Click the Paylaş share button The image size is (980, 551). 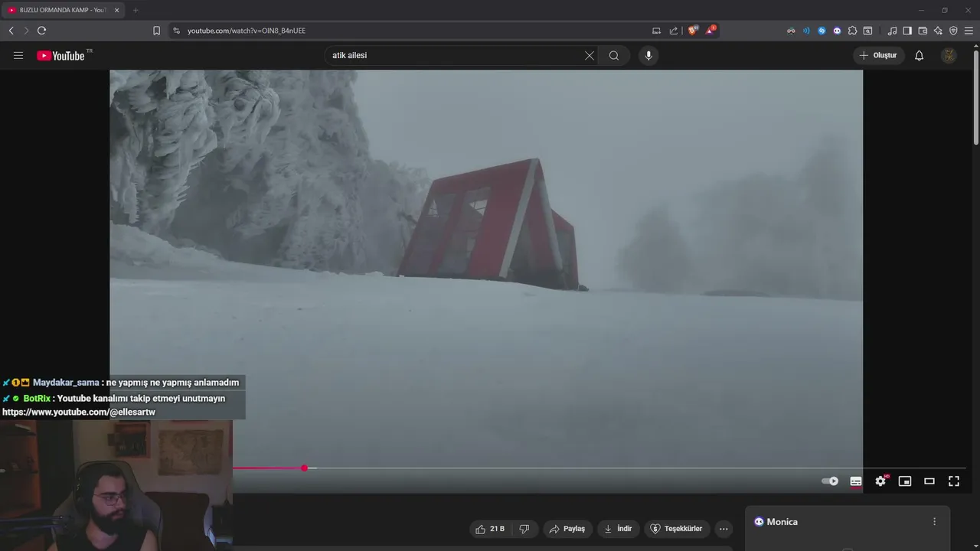(567, 529)
